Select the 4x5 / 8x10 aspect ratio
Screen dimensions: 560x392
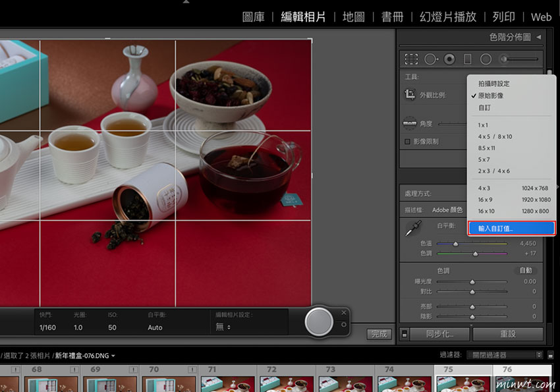[511, 136]
